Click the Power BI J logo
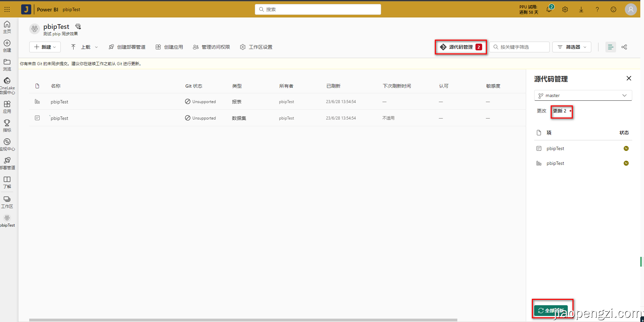 tap(26, 9)
